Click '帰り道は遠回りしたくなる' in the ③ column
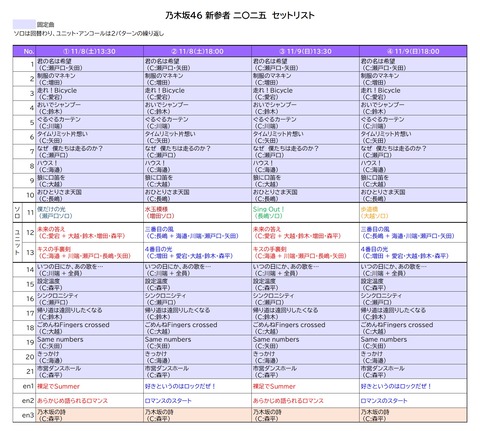Screen dimensions: 480x431 285,310
